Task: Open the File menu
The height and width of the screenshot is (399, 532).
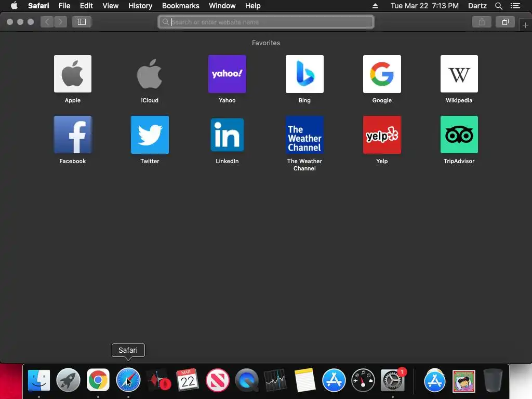Action: (x=64, y=6)
